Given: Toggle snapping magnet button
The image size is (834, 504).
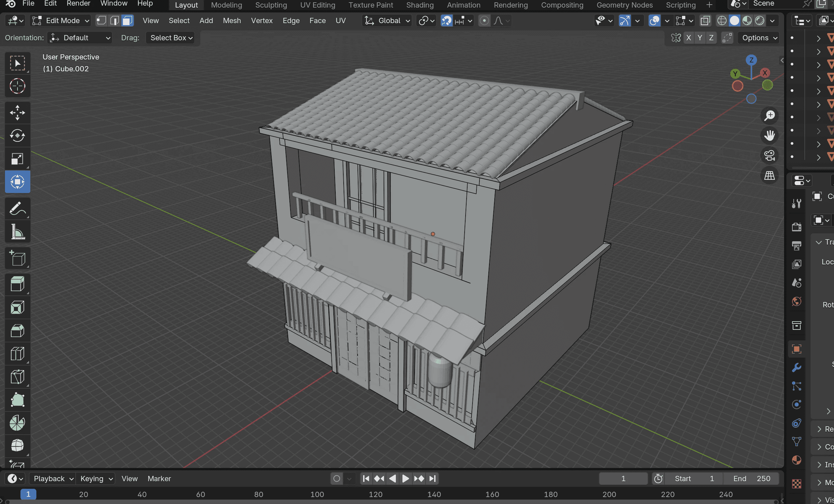Looking at the screenshot, I should [446, 20].
